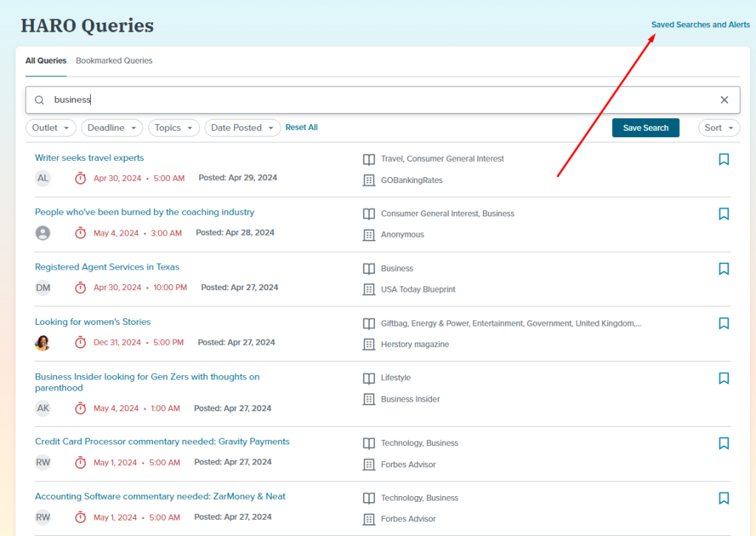Click the AL author avatar

coord(43,178)
